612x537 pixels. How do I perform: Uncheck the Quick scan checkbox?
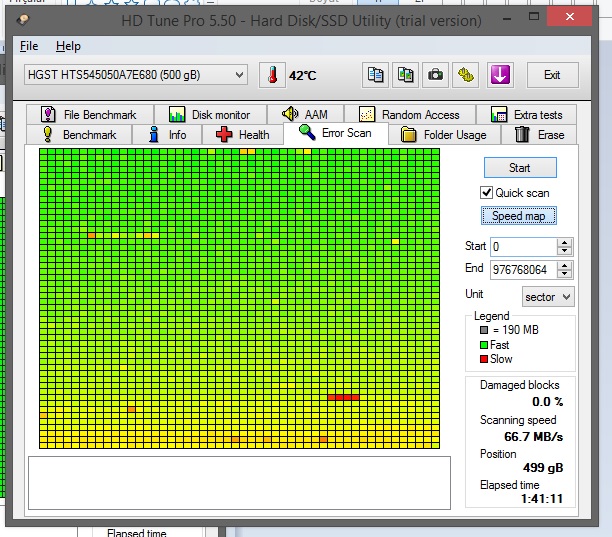(486, 193)
